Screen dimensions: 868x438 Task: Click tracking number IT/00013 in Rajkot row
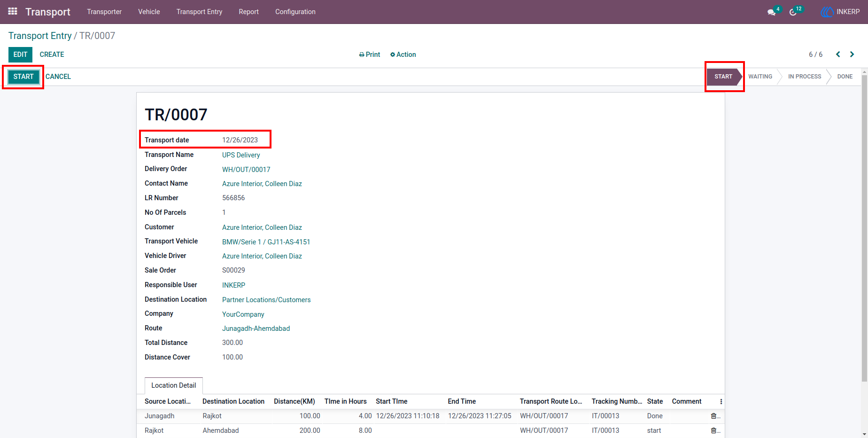(605, 430)
